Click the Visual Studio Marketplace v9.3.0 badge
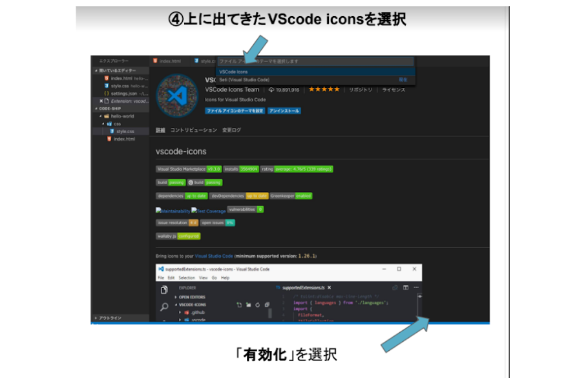The width and height of the screenshot is (588, 378). click(189, 169)
